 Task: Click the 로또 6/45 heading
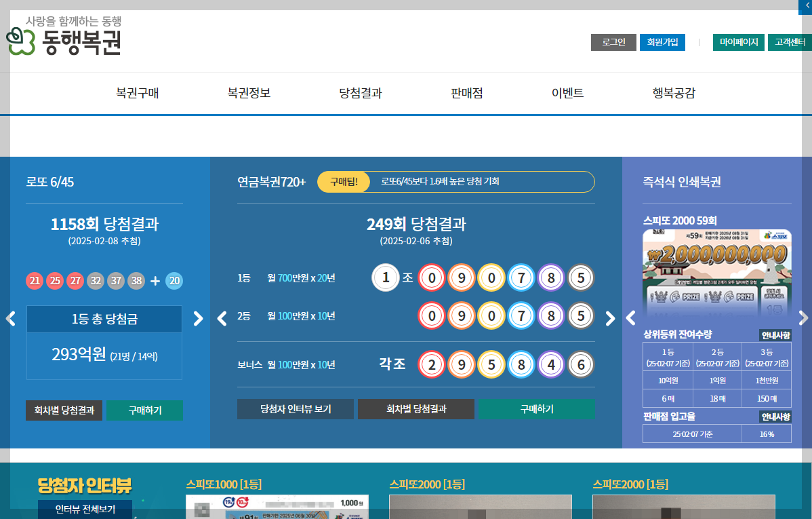(x=50, y=182)
